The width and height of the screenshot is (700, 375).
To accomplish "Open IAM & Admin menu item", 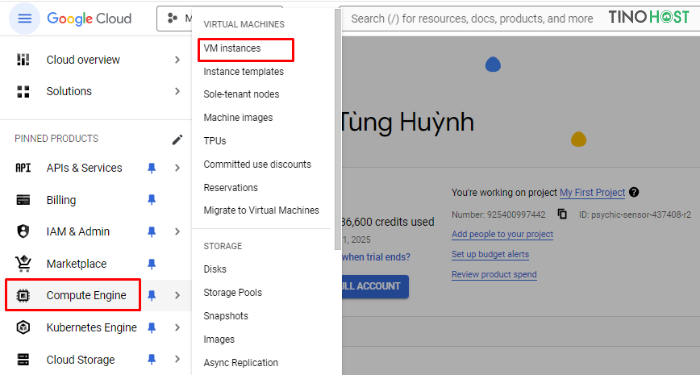I will click(78, 231).
